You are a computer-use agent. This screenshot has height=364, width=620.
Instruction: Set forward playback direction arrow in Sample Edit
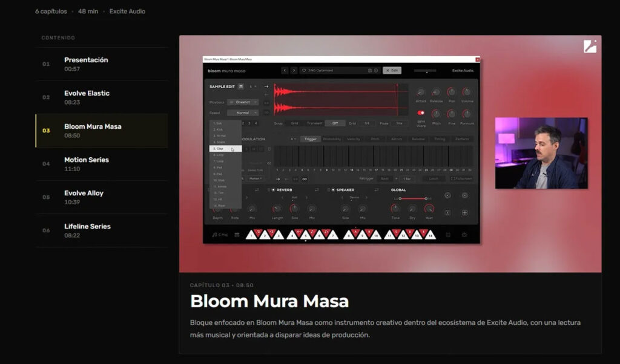click(x=266, y=86)
